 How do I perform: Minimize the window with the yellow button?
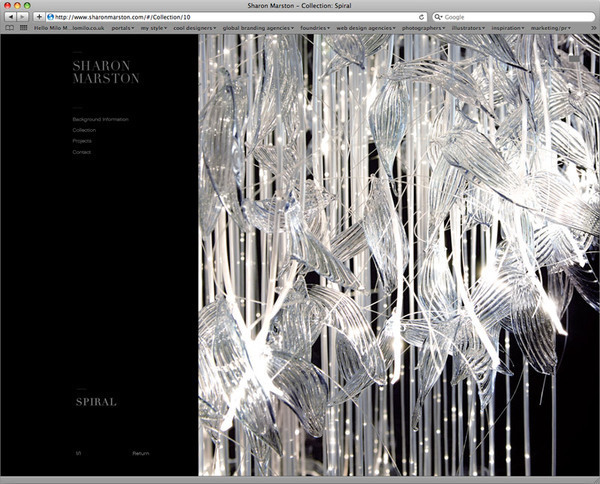coord(17,5)
